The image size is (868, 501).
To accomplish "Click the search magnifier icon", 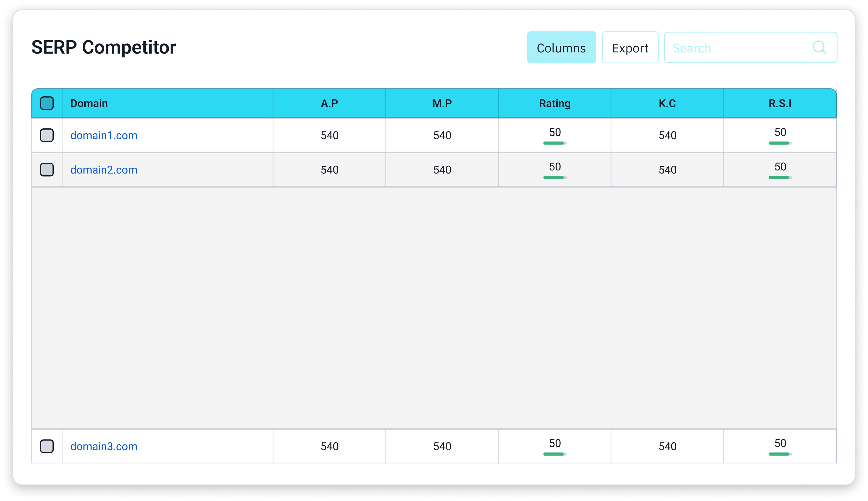I will pos(819,47).
